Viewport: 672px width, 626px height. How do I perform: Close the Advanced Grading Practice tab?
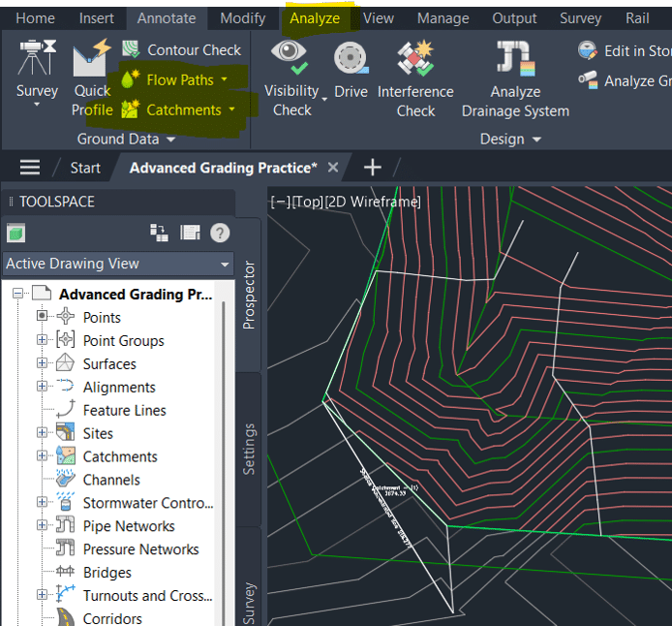333,168
